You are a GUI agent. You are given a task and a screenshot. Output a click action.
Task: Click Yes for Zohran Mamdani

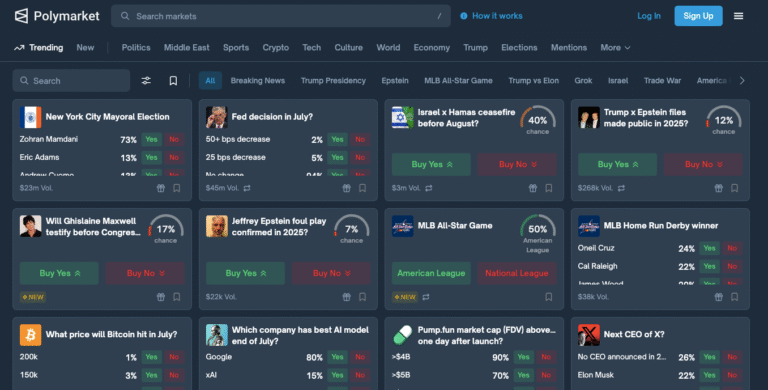(x=151, y=140)
